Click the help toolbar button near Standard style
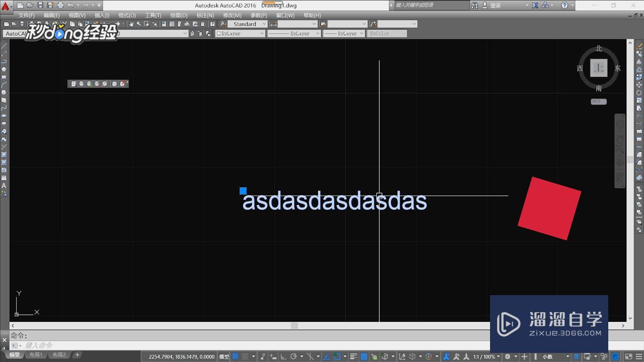The image size is (644, 362). click(212, 24)
